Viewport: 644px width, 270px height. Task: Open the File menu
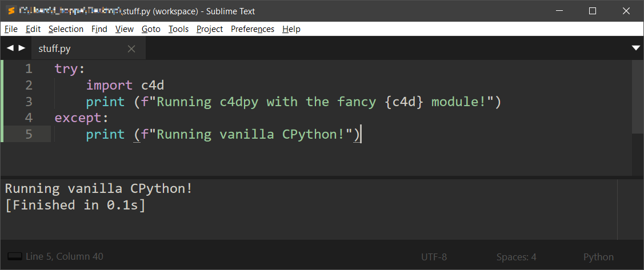coord(11,29)
